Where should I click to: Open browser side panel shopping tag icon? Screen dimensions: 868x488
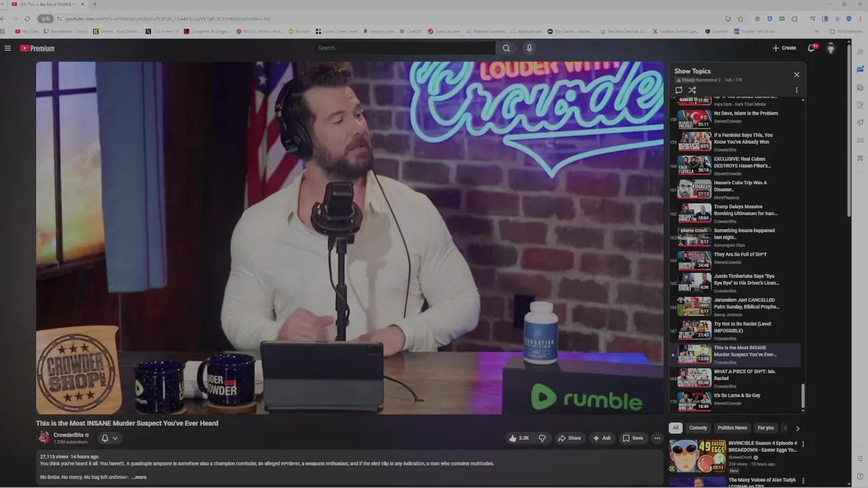860,123
